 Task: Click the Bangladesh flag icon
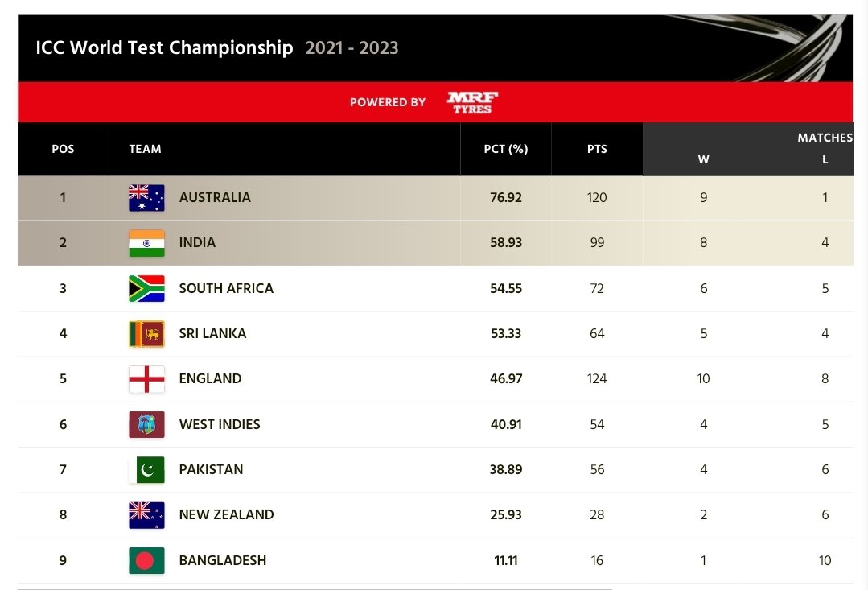click(x=146, y=561)
